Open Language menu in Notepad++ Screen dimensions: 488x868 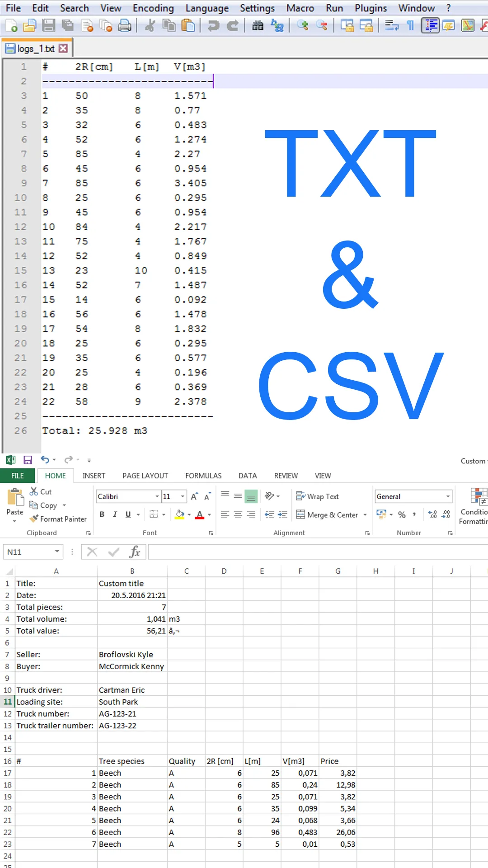point(207,8)
